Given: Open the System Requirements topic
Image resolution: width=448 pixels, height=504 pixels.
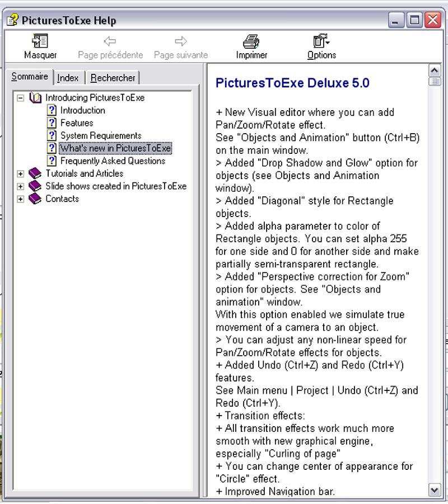Looking at the screenshot, I should pos(101,135).
